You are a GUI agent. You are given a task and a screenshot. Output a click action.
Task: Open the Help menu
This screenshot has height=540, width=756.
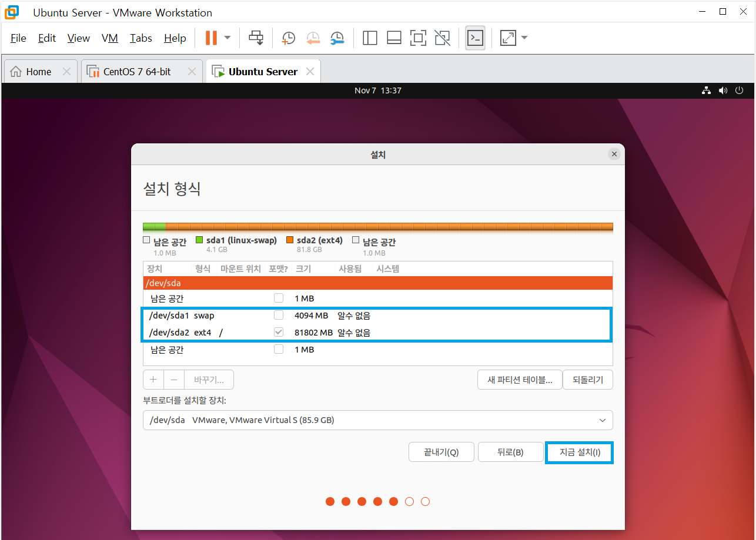(x=175, y=38)
